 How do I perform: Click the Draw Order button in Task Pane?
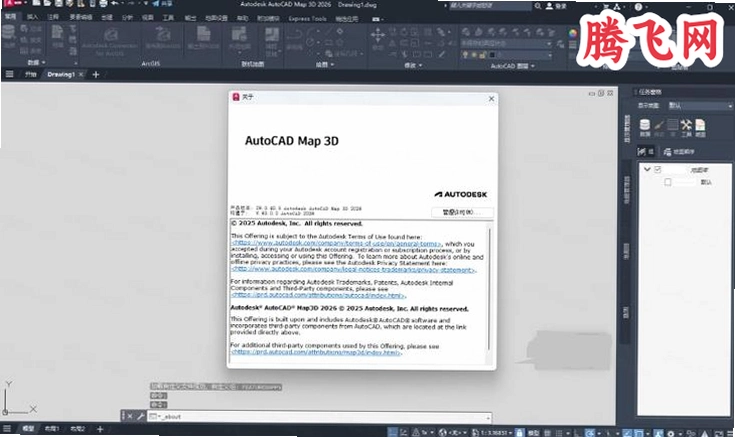point(679,151)
